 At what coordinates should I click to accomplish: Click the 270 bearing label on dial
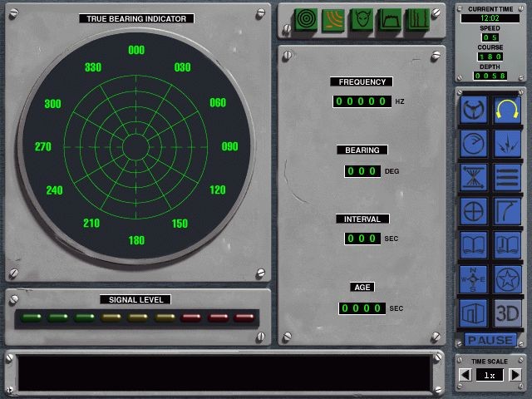point(43,147)
